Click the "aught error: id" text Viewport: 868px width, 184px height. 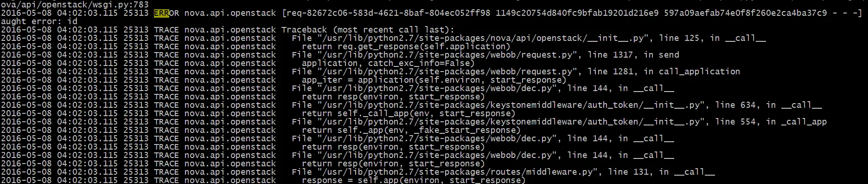pyautogui.click(x=39, y=21)
